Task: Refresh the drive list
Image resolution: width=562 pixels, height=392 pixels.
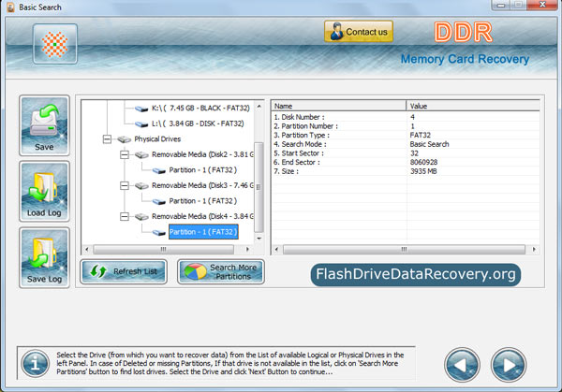Action: pyautogui.click(x=124, y=271)
